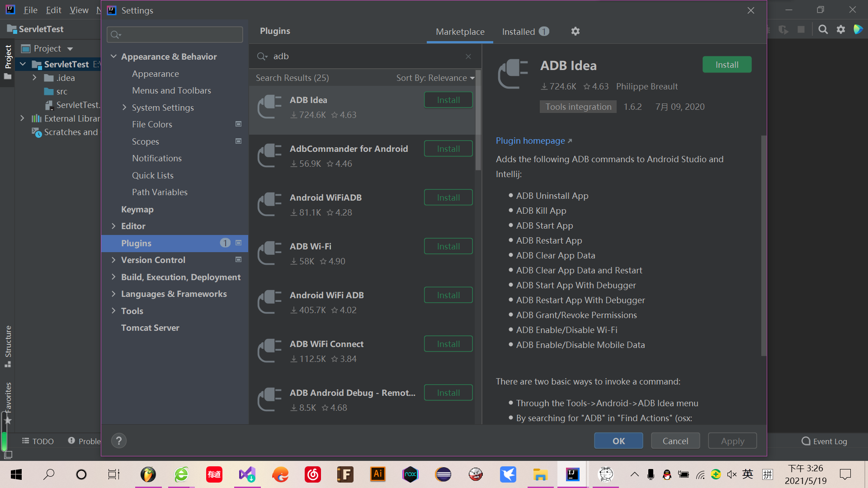The height and width of the screenshot is (488, 868).
Task: Install the ADB Idea plugin
Action: pyautogui.click(x=726, y=64)
